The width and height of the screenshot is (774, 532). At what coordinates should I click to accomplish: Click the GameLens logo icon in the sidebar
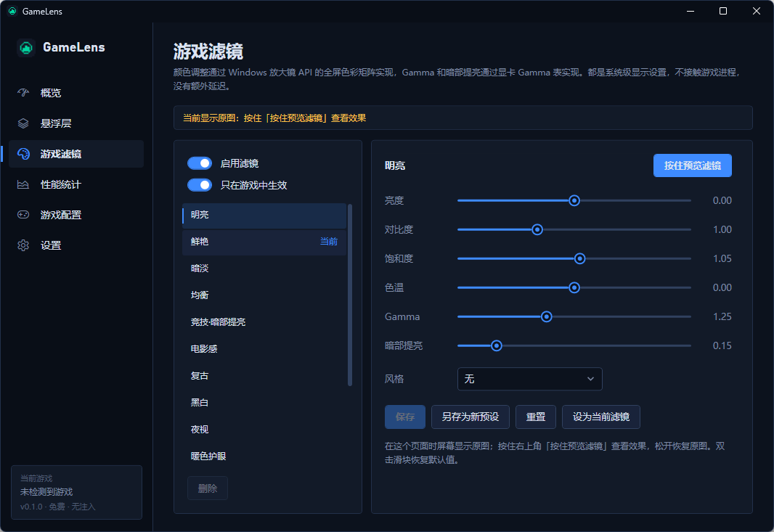click(x=26, y=48)
